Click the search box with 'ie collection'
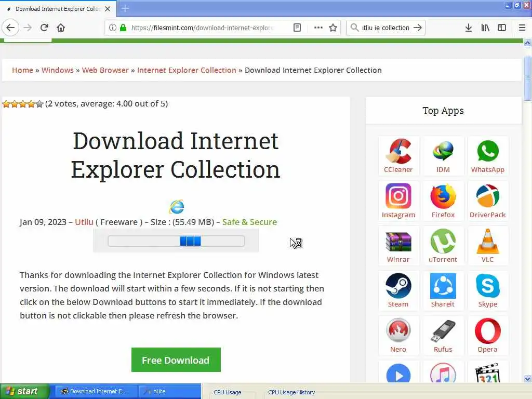This screenshot has height=399, width=532. [x=385, y=28]
